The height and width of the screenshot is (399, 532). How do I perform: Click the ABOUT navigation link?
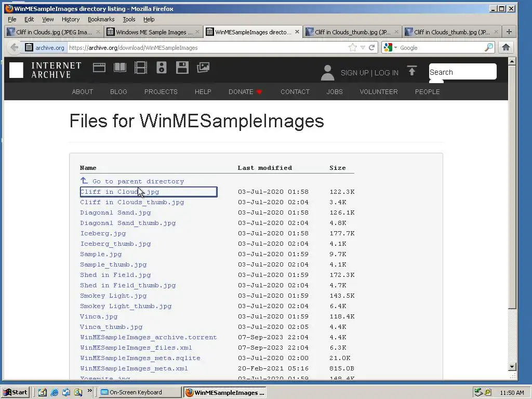[83, 91]
